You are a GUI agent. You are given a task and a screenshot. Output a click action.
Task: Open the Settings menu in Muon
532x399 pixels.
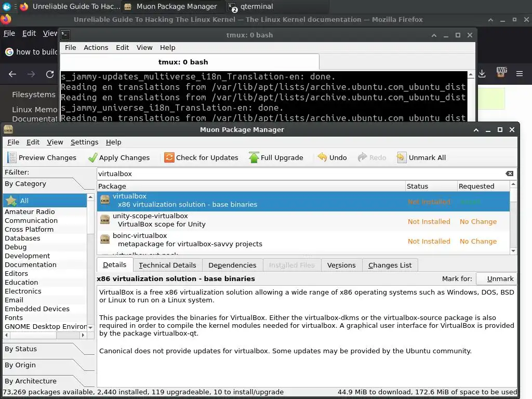click(85, 142)
